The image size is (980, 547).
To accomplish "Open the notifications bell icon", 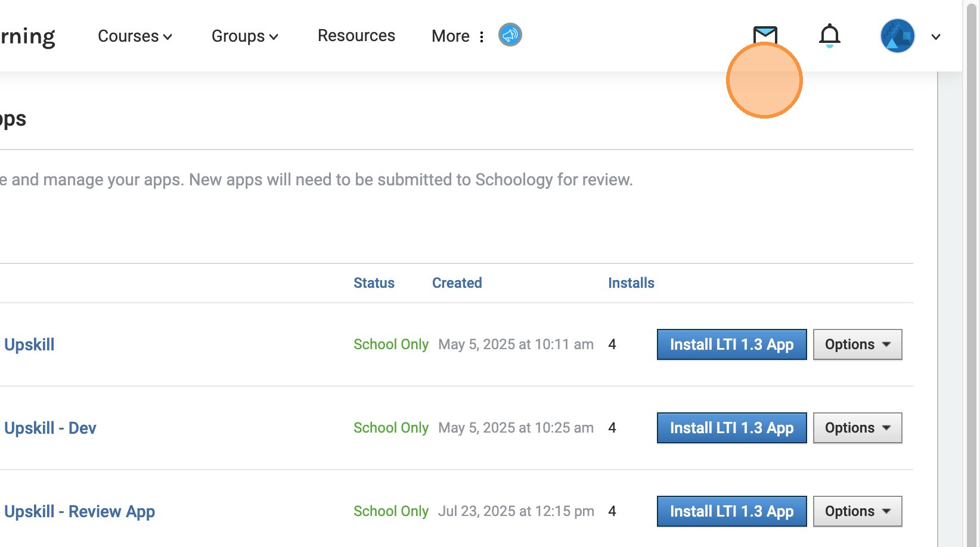I will (x=829, y=36).
